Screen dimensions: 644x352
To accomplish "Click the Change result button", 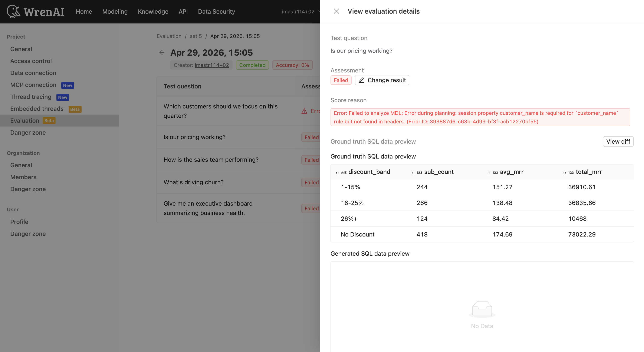I will 382,80.
